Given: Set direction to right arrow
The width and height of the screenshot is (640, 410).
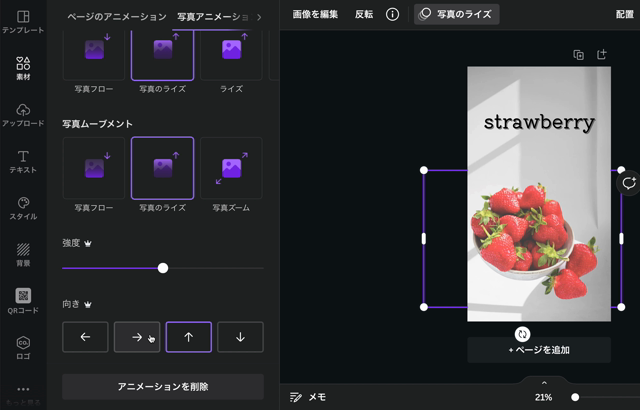Looking at the screenshot, I should coord(137,337).
